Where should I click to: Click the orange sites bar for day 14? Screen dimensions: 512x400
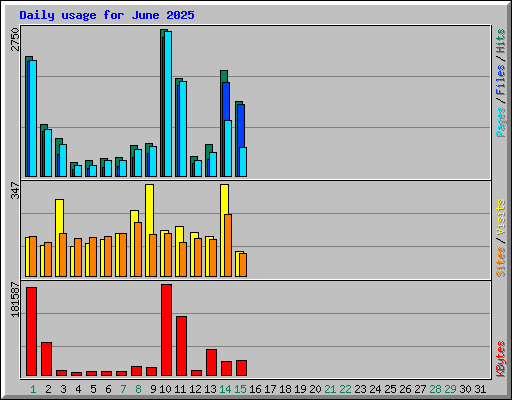click(x=228, y=245)
